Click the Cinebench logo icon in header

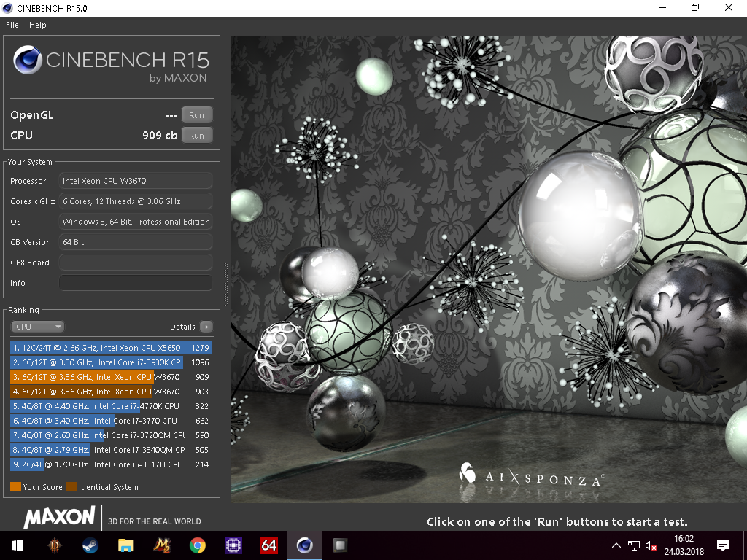tap(27, 60)
